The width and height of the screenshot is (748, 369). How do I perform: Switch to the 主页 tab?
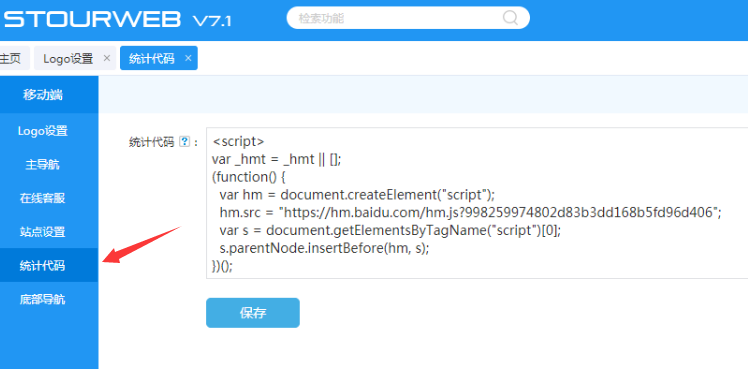10,58
